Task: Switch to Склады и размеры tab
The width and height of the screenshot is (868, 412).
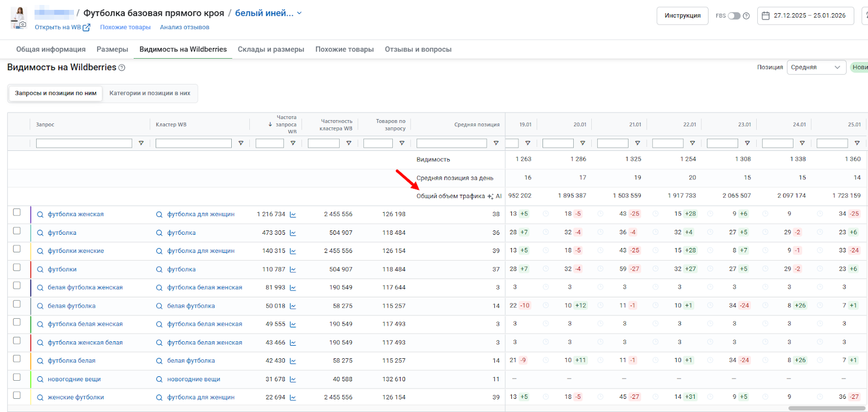Action: click(271, 49)
